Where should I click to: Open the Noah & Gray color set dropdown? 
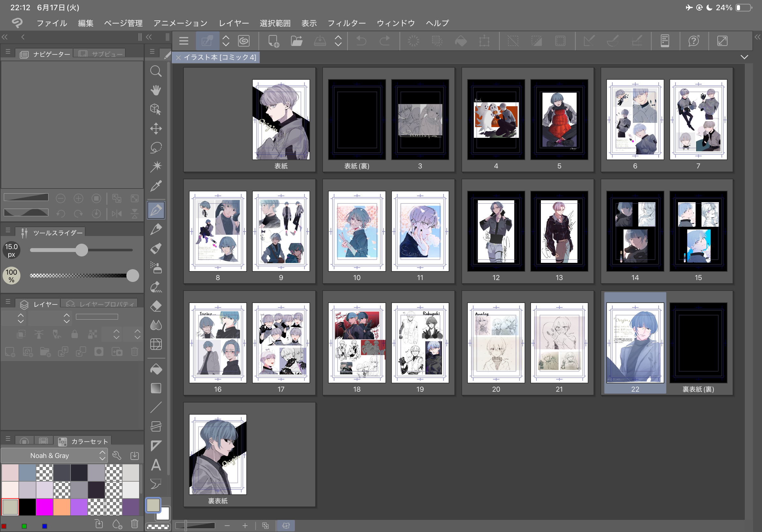click(x=54, y=455)
